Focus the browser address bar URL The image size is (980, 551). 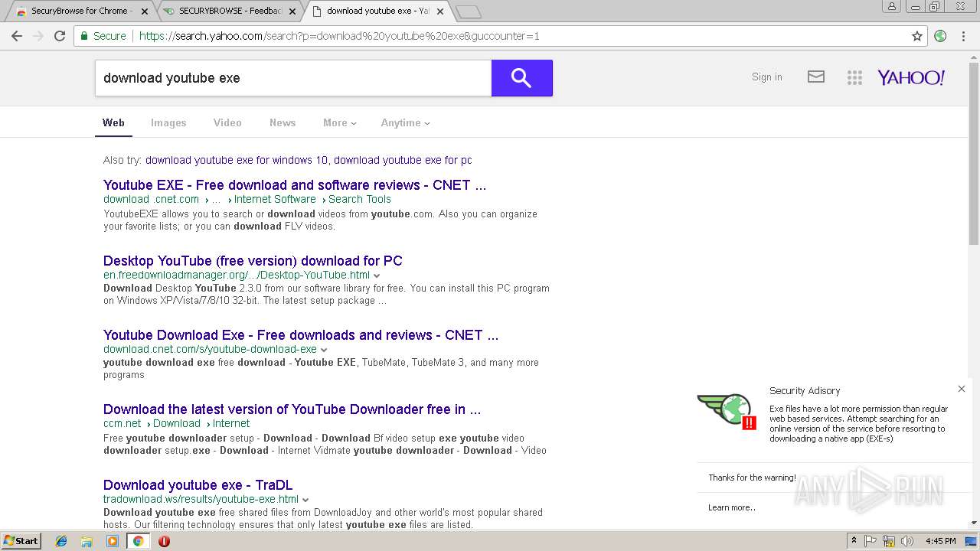521,36
